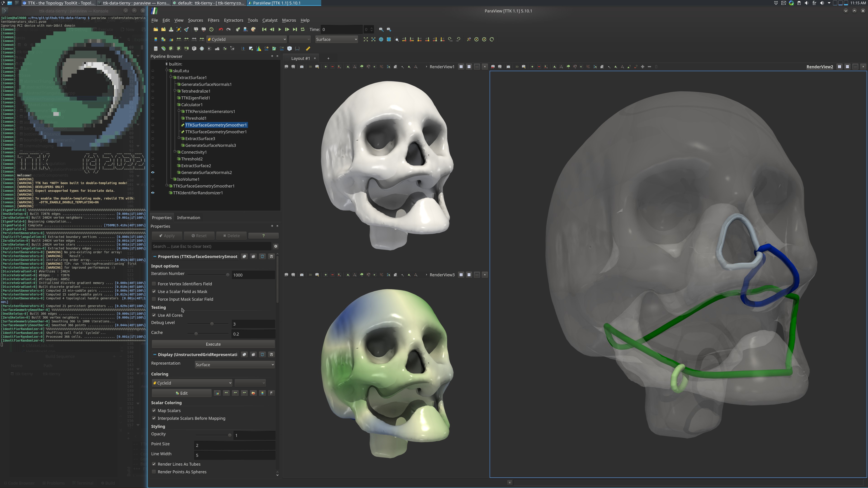Uncheck Use a Scalar Field as Mask
Screen dimensions: 868x488
(154, 292)
